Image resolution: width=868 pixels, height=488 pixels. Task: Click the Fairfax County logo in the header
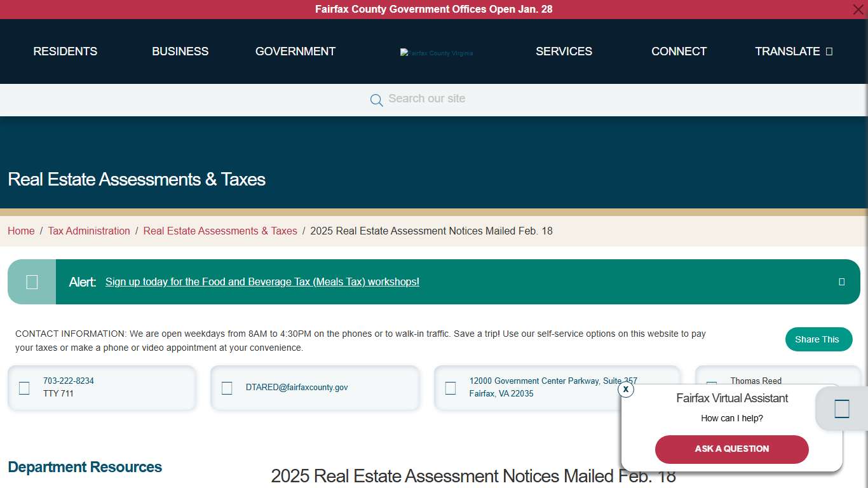[x=437, y=53]
